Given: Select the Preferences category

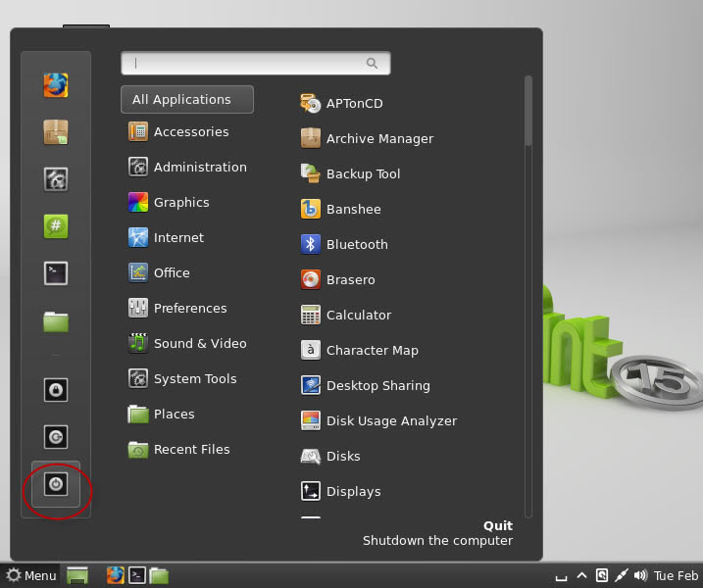Looking at the screenshot, I should tap(177, 309).
